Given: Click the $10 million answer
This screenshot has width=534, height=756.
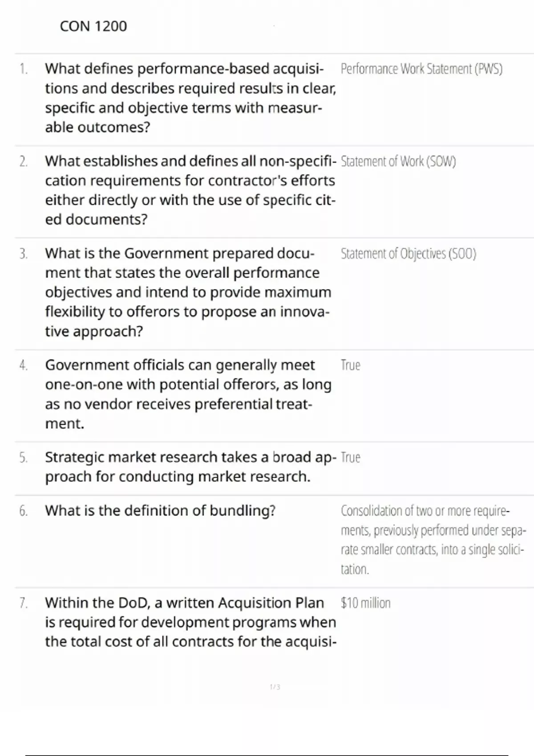Looking at the screenshot, I should [x=365, y=603].
